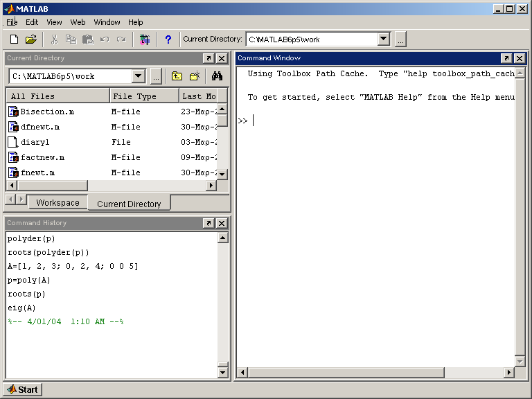Select polyder(p) in Command History

point(31,238)
